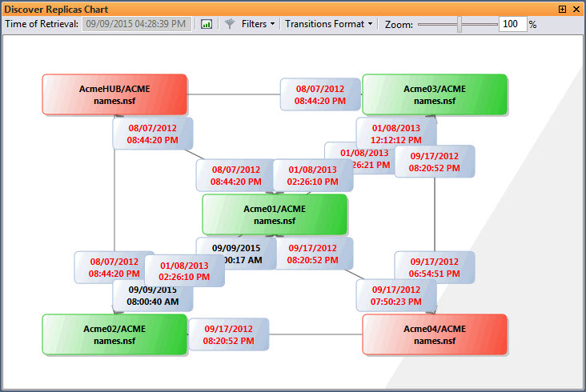Click the 09/17/2012 label between Acme02 and Acme04
The height and width of the screenshot is (392, 586).
pyautogui.click(x=228, y=334)
